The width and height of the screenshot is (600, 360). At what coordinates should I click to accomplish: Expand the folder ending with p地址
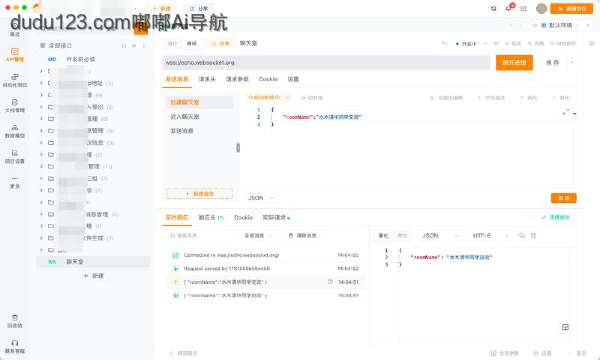point(41,83)
